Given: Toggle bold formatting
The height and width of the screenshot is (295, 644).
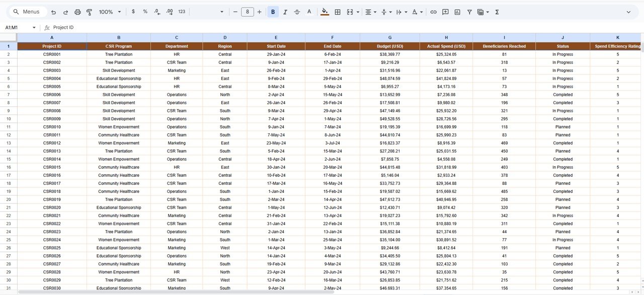Looking at the screenshot, I should (273, 12).
